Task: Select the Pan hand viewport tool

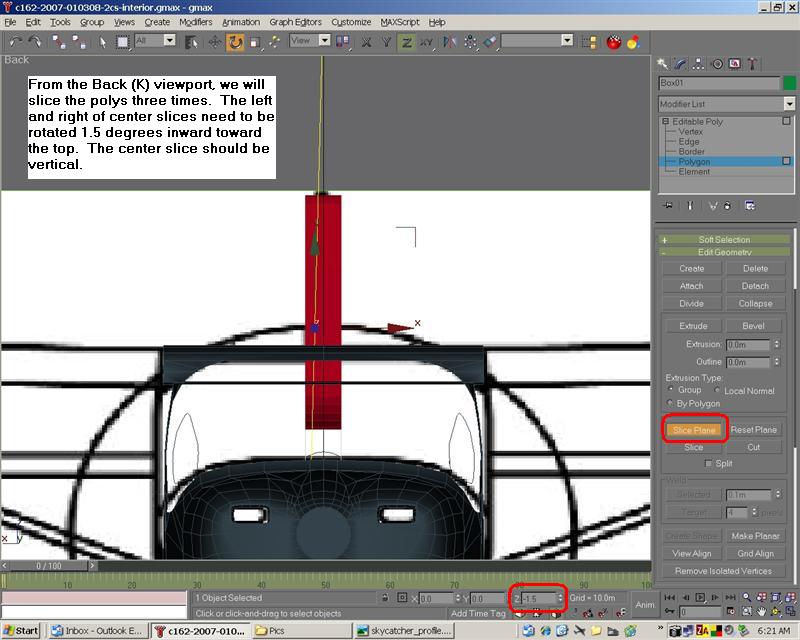Action: (x=761, y=611)
